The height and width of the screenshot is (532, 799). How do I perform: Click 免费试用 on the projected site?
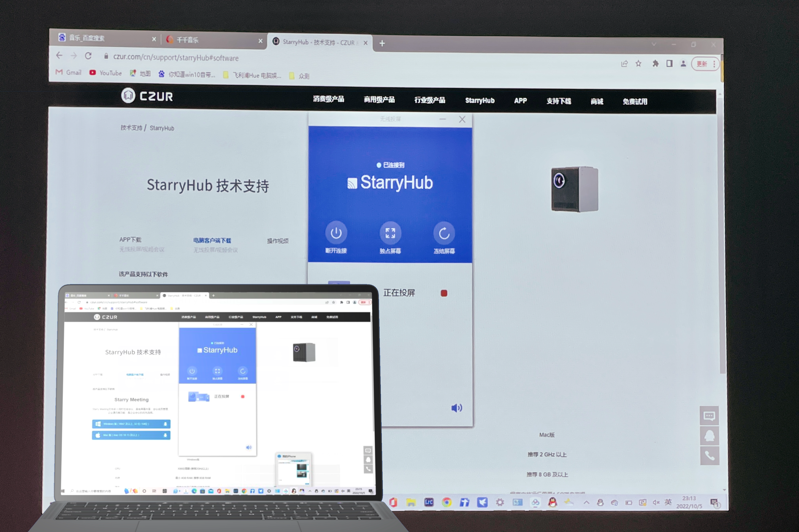[635, 102]
